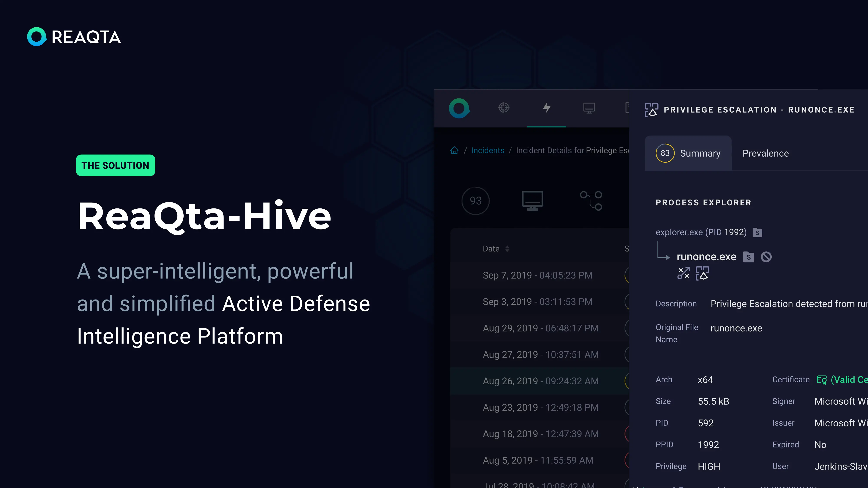This screenshot has width=868, height=488.
Task: Click the privilege escalation icon under runonce.exe
Action: click(x=702, y=273)
